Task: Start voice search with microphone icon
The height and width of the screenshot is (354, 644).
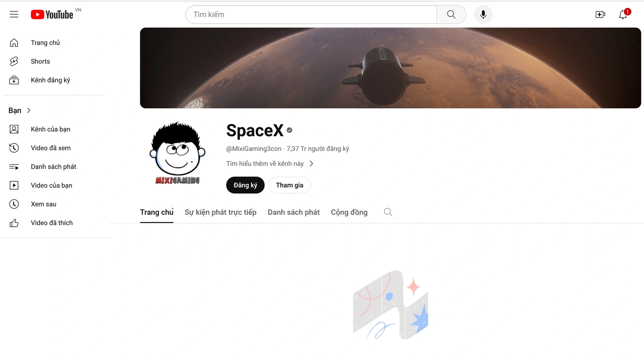Action: tap(483, 15)
